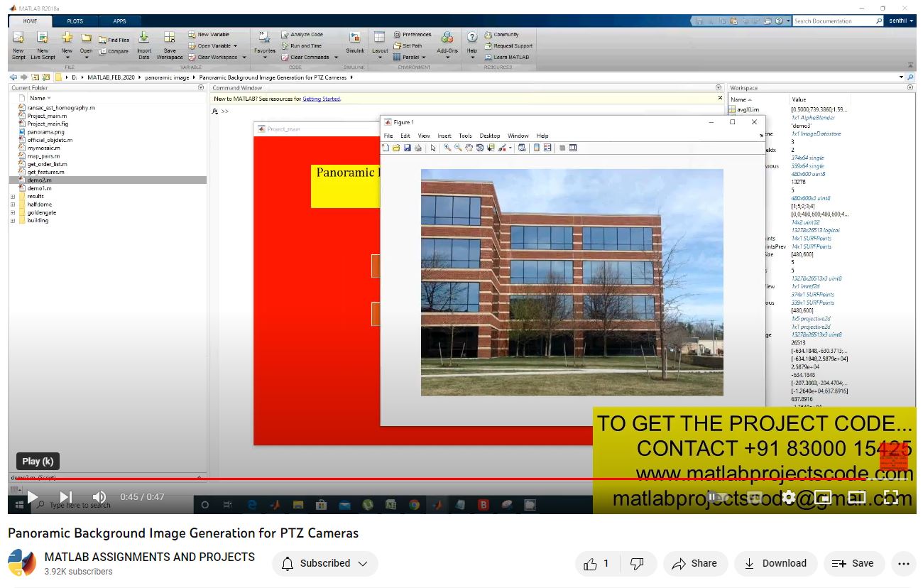
Task: Dislike the video with thumbs down
Action: (x=637, y=563)
